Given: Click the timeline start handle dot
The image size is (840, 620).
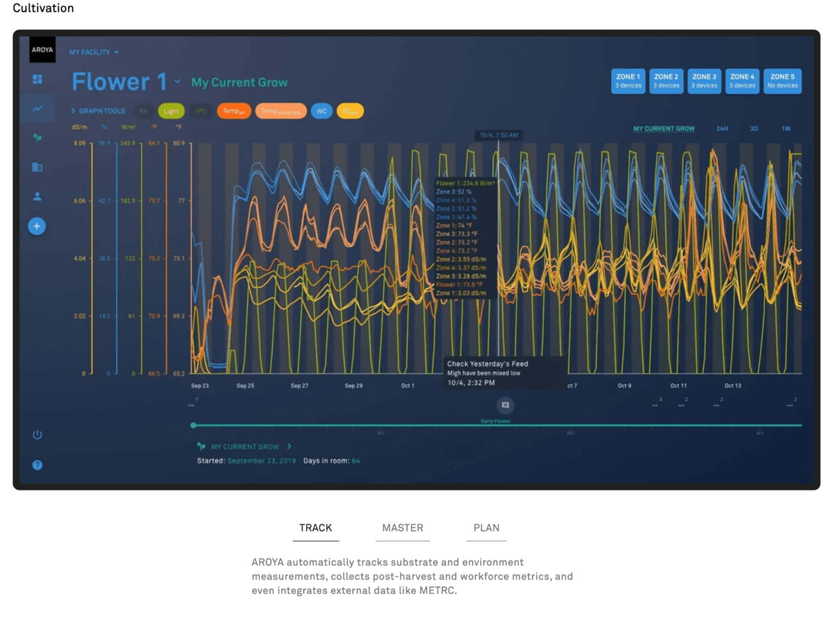Looking at the screenshot, I should click(x=193, y=425).
